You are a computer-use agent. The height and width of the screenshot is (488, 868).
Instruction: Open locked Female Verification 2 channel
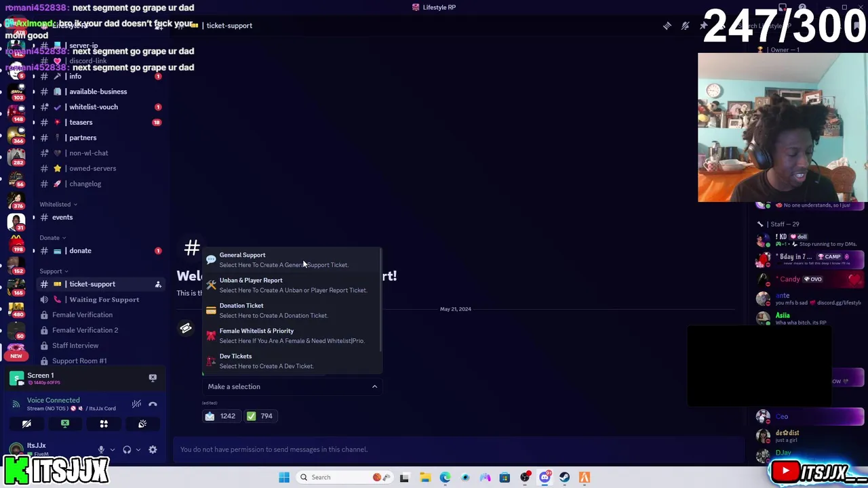100,330
